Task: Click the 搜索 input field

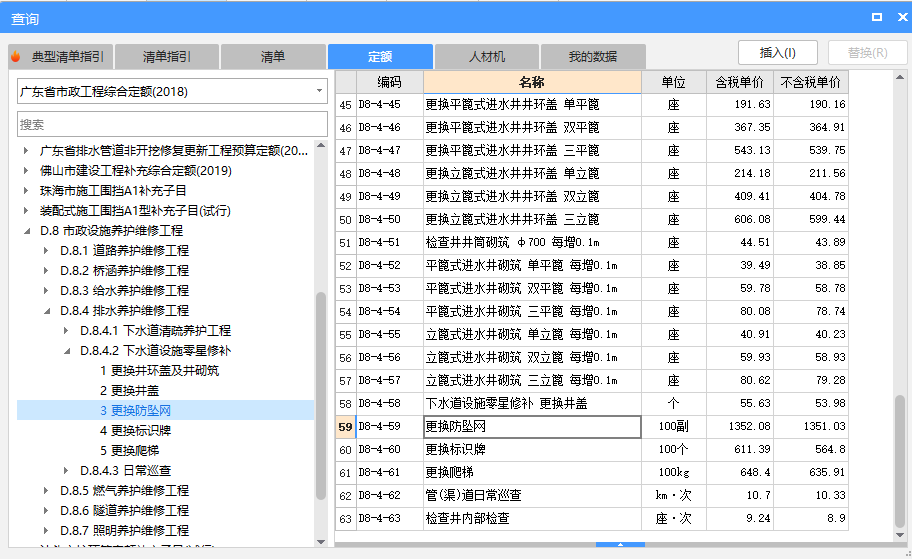Action: 172,124
